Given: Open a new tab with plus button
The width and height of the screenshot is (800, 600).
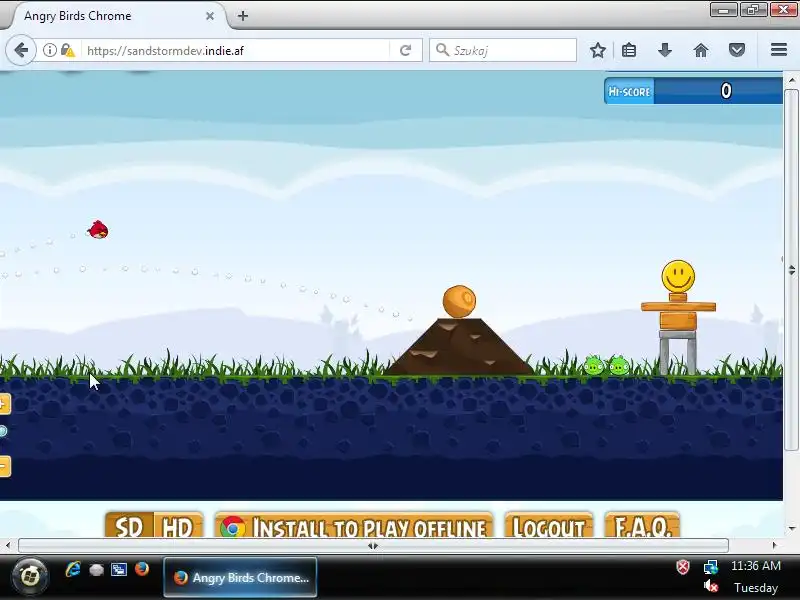Looking at the screenshot, I should pos(243,16).
